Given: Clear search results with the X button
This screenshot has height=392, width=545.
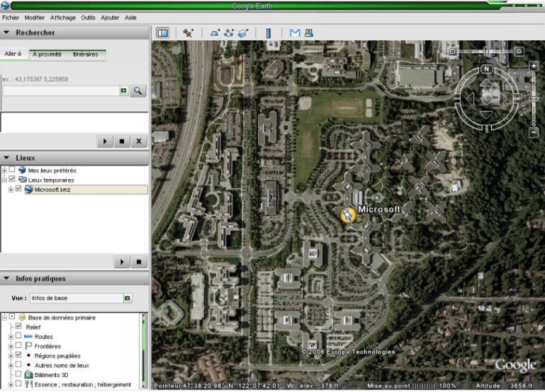Looking at the screenshot, I should (138, 141).
